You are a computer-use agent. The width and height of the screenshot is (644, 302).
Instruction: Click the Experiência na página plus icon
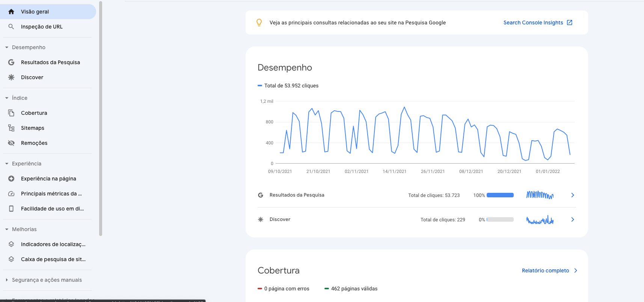click(x=11, y=179)
